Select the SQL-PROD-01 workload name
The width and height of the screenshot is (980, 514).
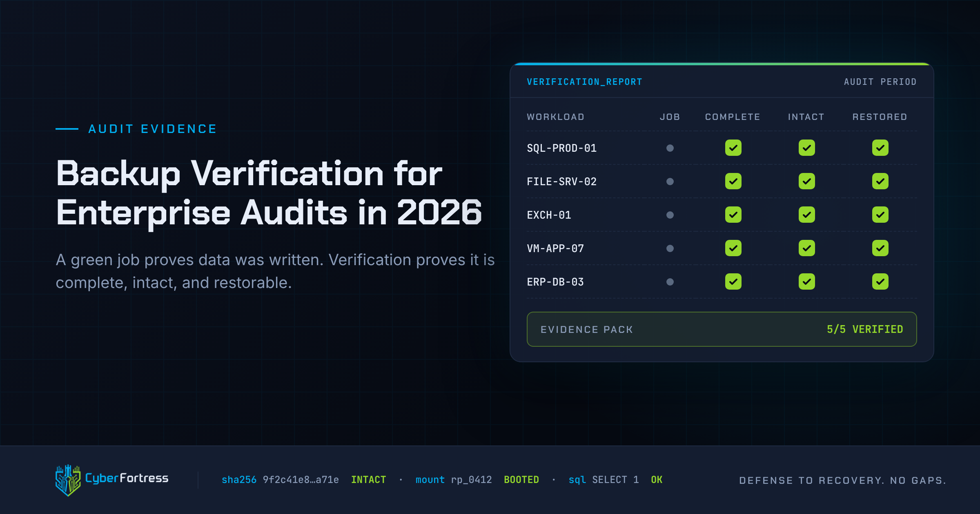tap(562, 148)
